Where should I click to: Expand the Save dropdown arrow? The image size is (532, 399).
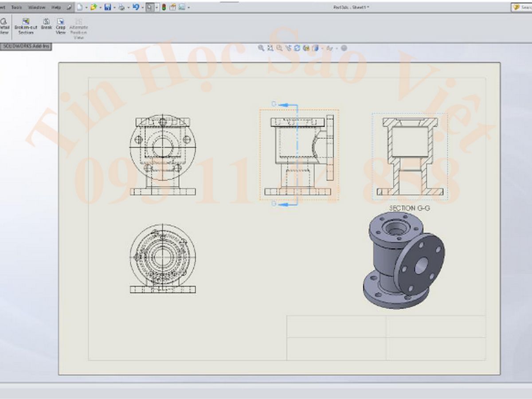pos(114,8)
